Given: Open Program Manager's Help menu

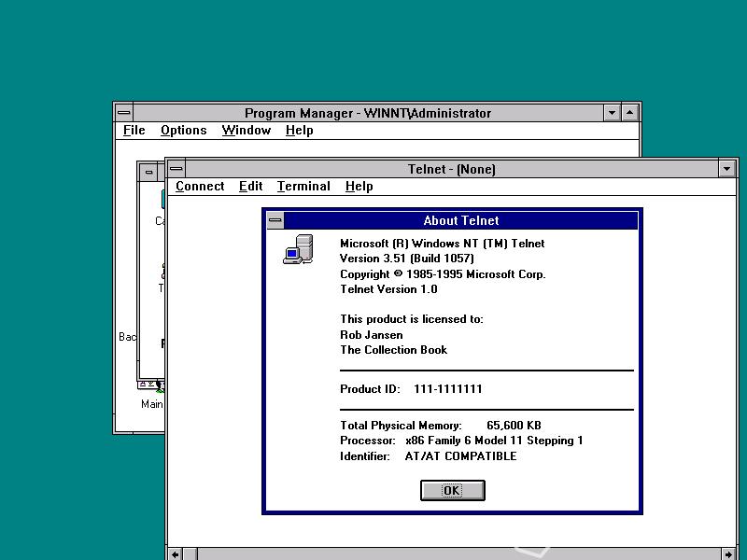Looking at the screenshot, I should 299,130.
